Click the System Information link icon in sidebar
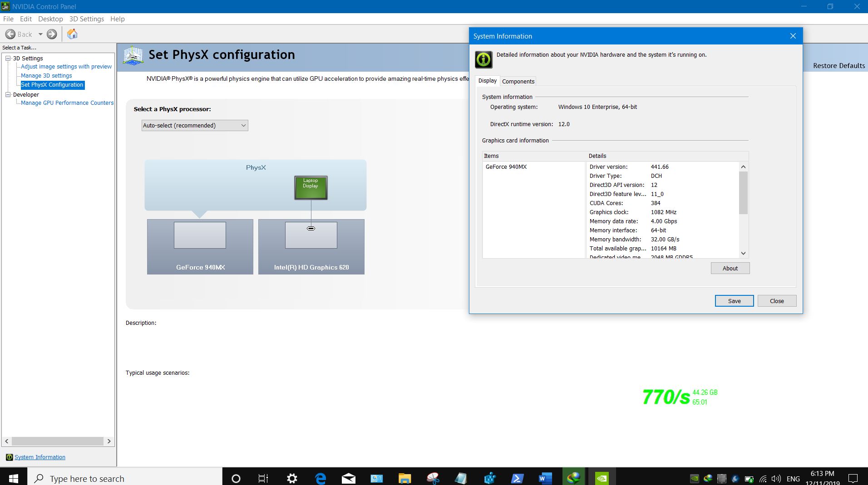 point(9,457)
